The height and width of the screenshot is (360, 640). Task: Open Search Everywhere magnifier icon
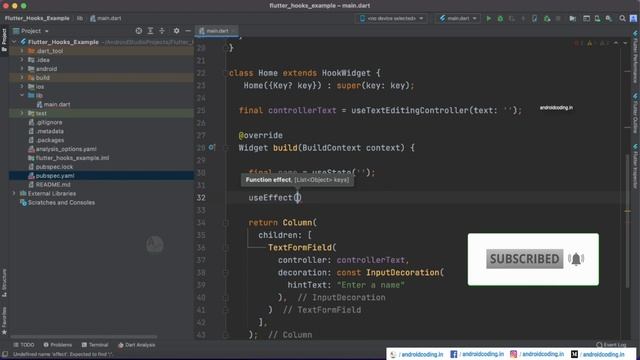pos(622,18)
